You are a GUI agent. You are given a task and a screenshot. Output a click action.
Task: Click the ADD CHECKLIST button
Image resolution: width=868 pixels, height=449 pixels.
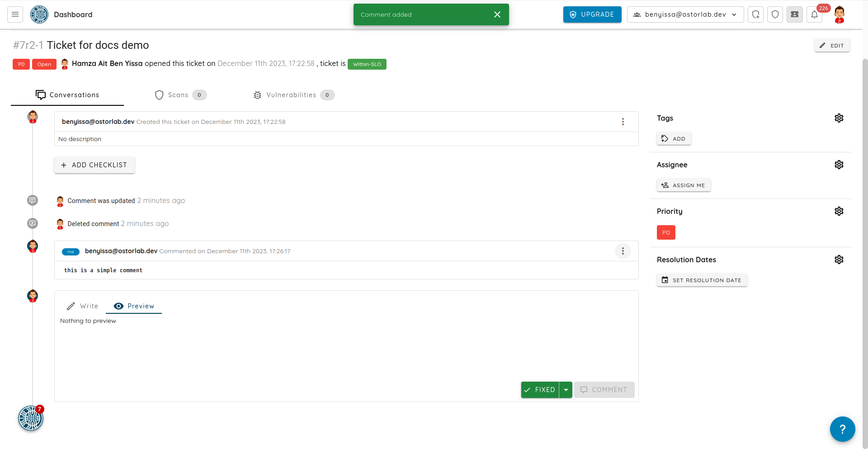click(x=94, y=165)
